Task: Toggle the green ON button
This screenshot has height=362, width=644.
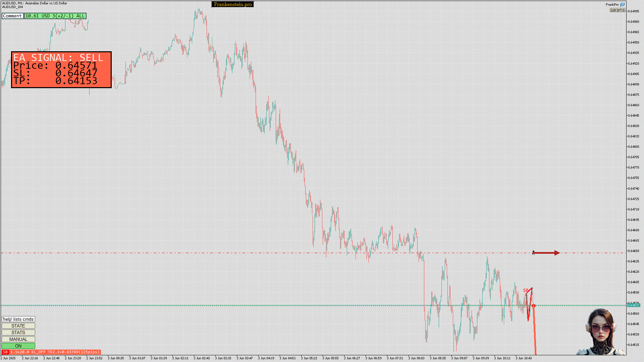Action: (18, 346)
